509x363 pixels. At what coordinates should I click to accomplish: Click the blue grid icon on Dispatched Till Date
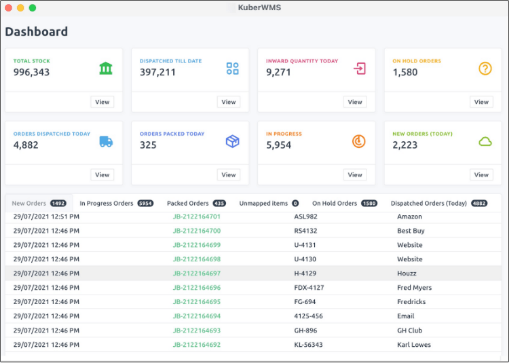coord(232,68)
